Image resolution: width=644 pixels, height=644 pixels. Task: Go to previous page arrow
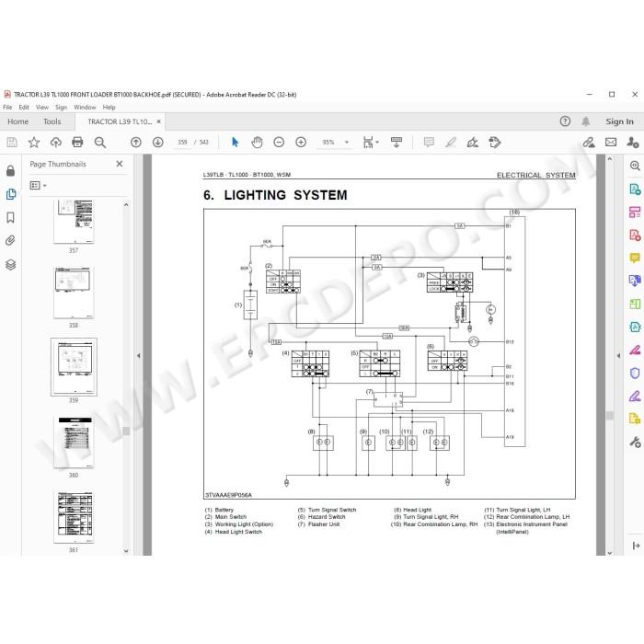click(x=136, y=143)
